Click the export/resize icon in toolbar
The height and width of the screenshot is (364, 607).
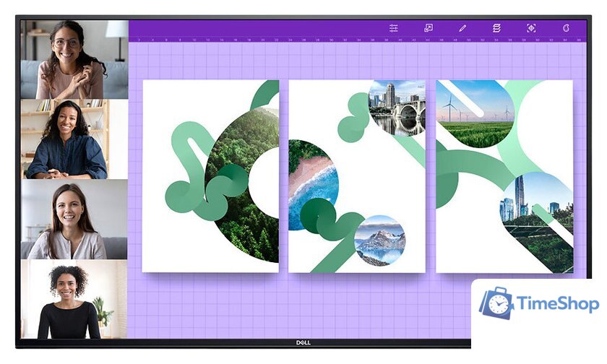[428, 28]
